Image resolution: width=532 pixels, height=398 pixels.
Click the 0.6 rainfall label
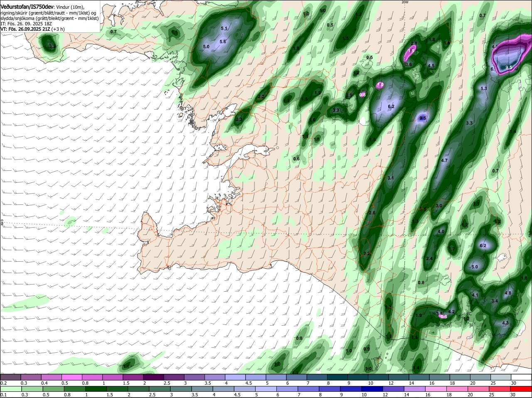point(296,159)
